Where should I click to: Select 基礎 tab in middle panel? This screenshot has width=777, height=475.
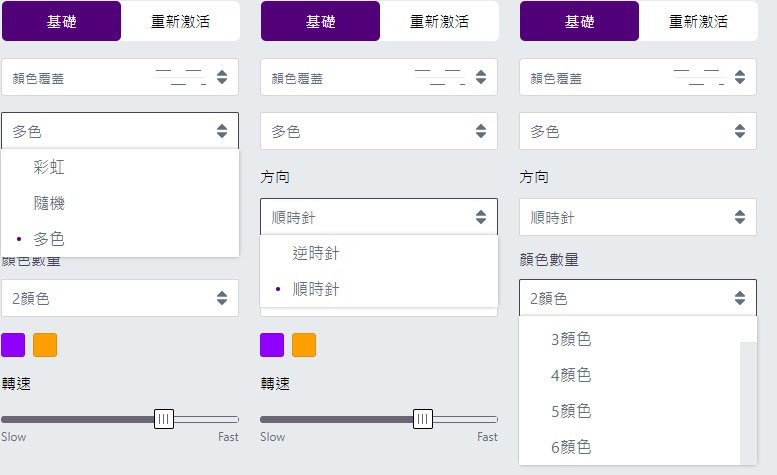(x=320, y=21)
